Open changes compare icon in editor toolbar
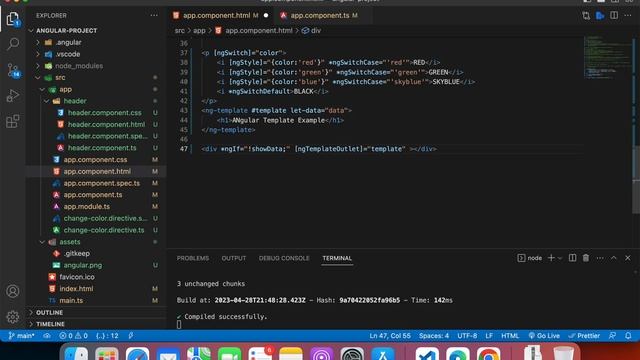Image resolution: width=640 pixels, height=360 pixels. (x=586, y=16)
